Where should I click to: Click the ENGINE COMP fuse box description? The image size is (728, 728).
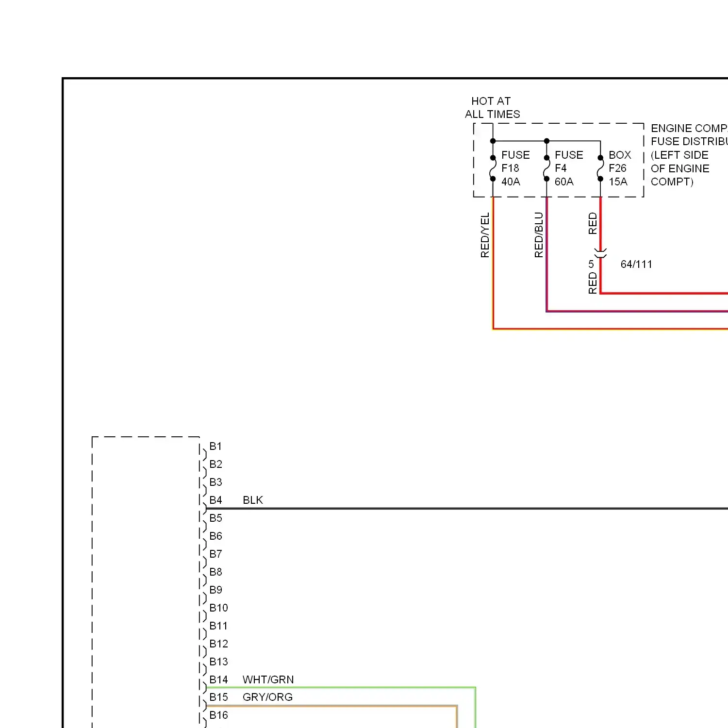point(689,155)
